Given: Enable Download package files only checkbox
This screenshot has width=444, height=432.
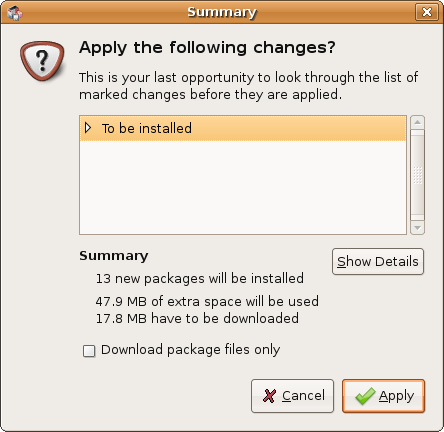Looking at the screenshot, I should (x=89, y=351).
